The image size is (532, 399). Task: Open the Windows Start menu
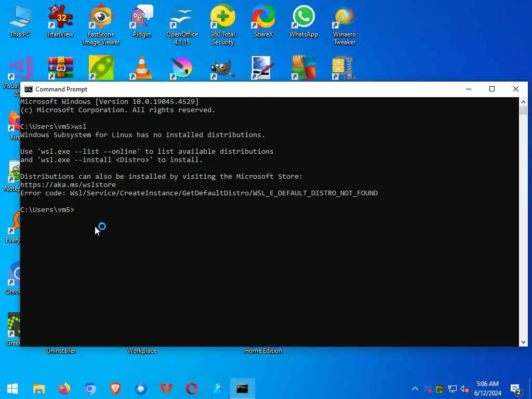coord(12,388)
